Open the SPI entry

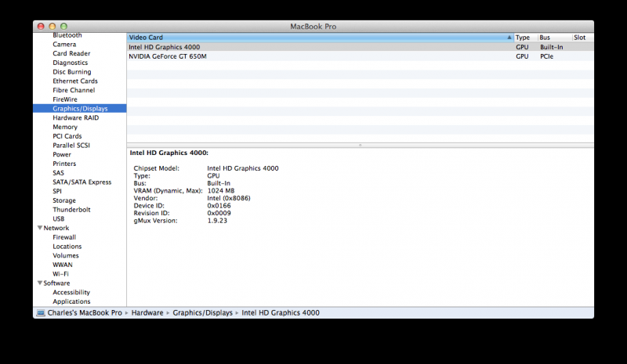[x=57, y=191]
